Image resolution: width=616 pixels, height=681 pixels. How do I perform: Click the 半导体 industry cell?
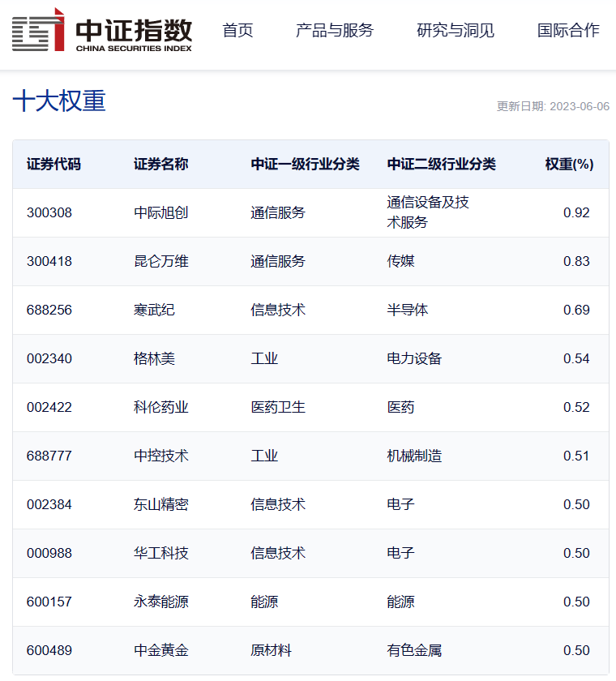point(407,310)
